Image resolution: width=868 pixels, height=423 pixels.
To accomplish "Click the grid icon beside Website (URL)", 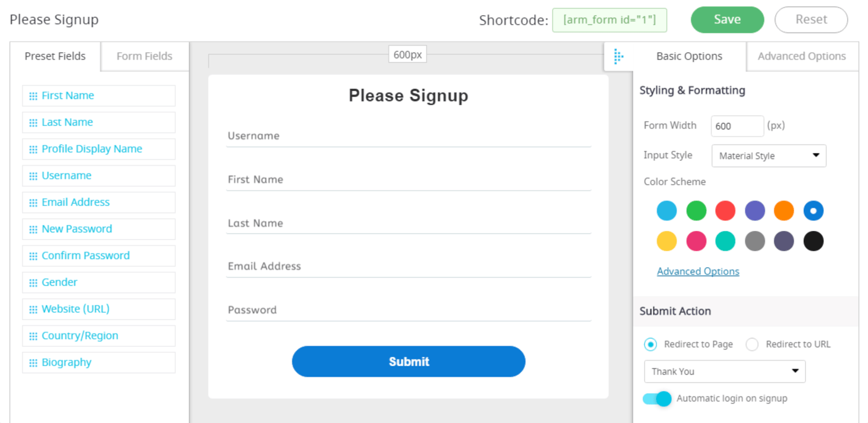I will pos(33,310).
